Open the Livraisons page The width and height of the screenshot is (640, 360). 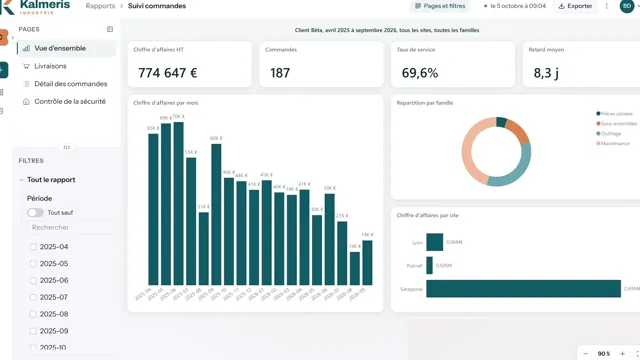[x=67, y=66]
